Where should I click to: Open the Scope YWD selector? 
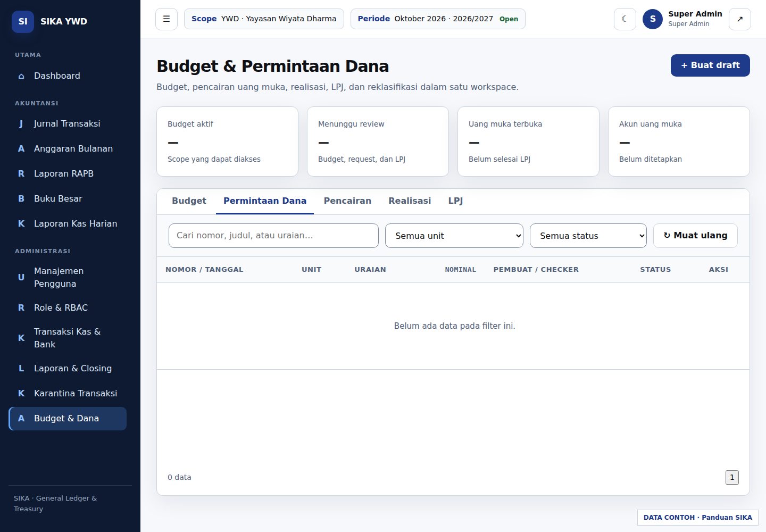[x=264, y=19]
